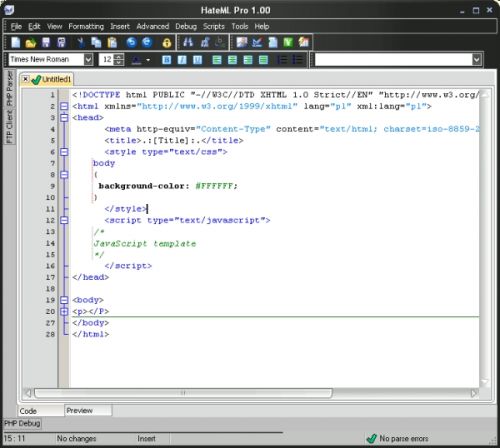The height and width of the screenshot is (448, 500).
Task: Cut selection with scissors icon
Action: coord(80,42)
